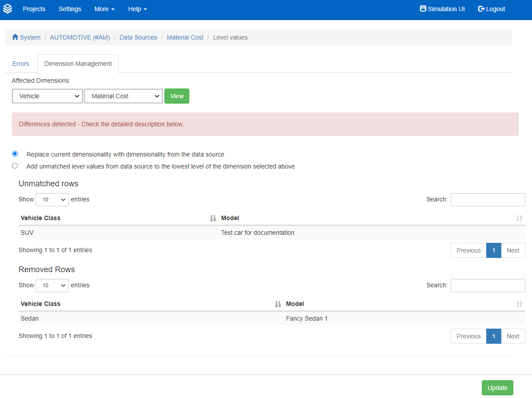The image size is (532, 398).
Task: Click the green Update button
Action: (x=497, y=388)
